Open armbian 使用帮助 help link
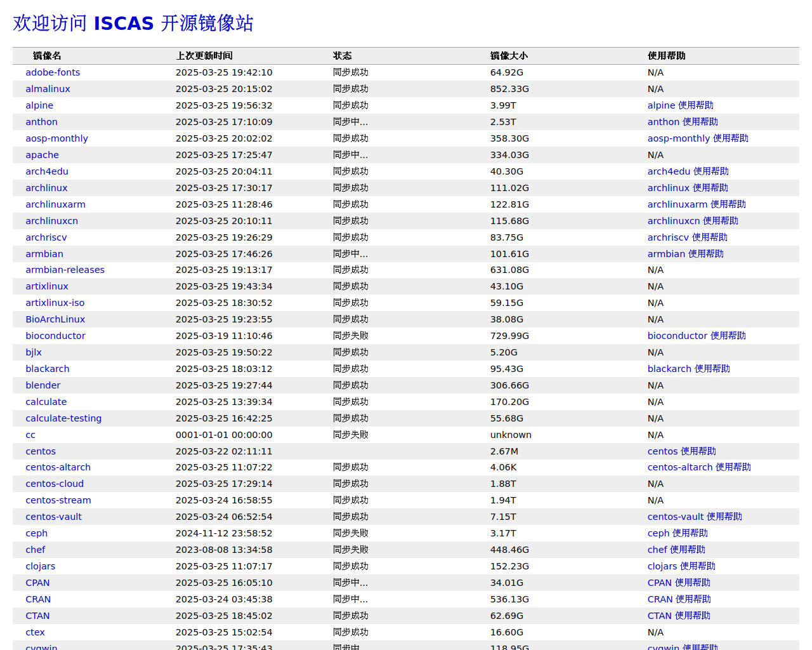812x650 pixels. point(685,254)
